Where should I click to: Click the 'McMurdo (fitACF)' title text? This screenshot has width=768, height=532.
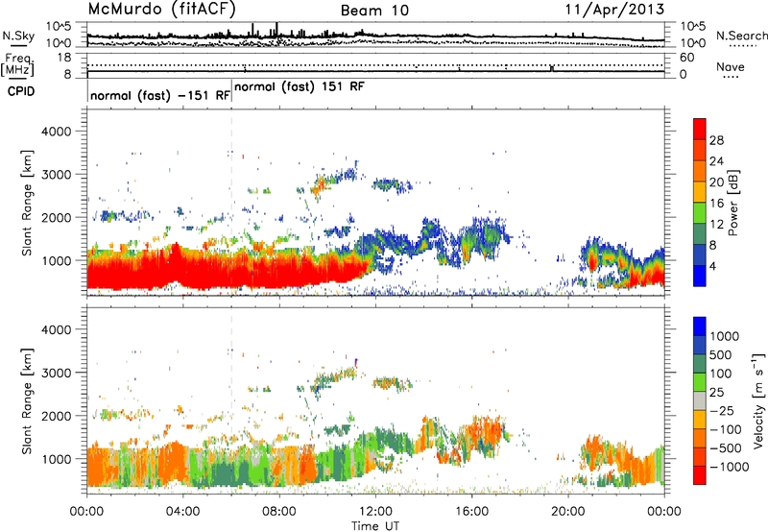coord(161,10)
